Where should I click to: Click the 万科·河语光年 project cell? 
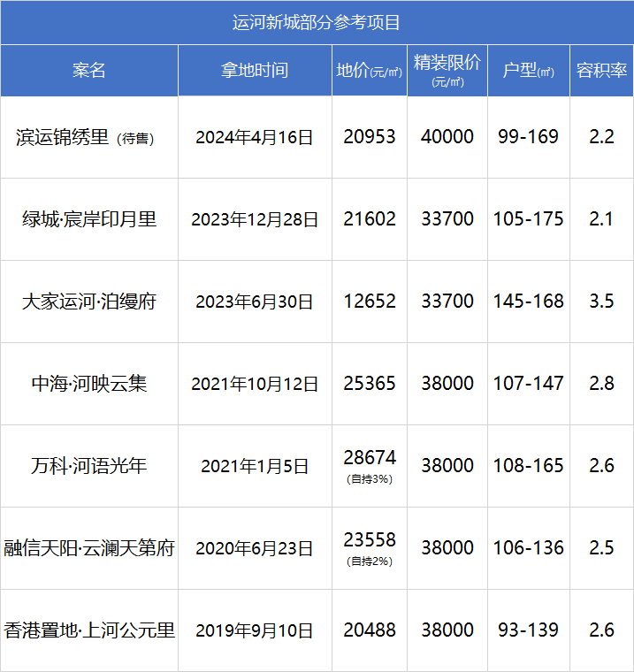[88, 466]
